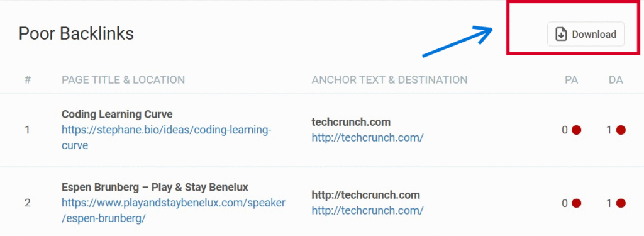
Task: Click the PA column header
Action: [571, 80]
